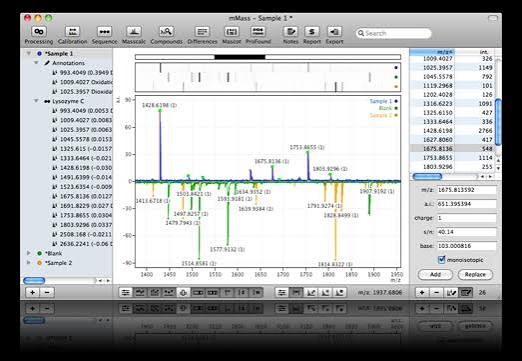The width and height of the screenshot is (522, 361).
Task: Click minus button below peak list
Action: tap(436, 292)
